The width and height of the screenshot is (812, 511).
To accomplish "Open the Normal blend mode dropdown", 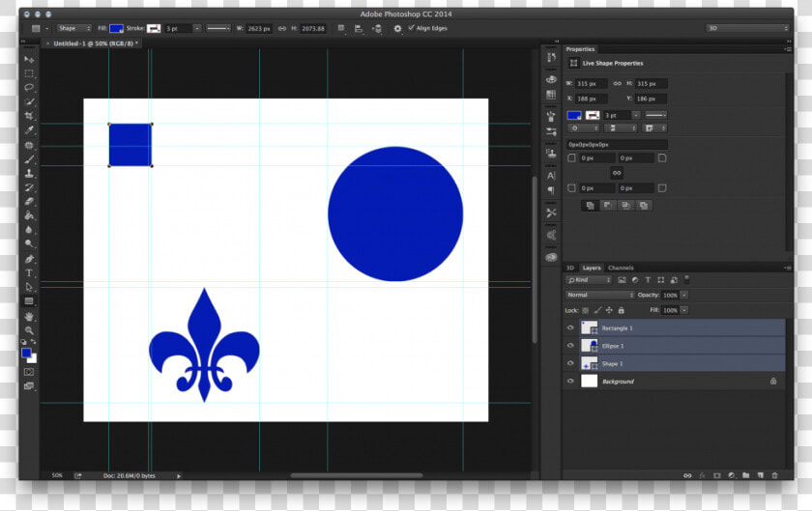I will point(599,296).
